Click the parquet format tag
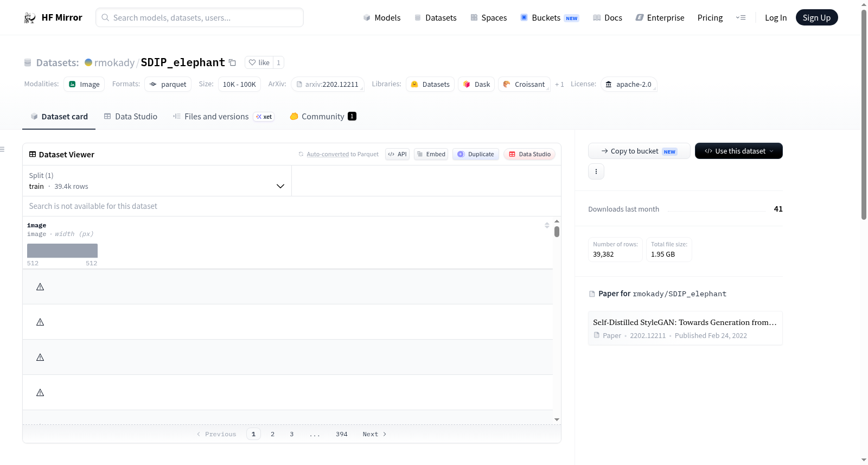This screenshot has height=465, width=868. 168,84
